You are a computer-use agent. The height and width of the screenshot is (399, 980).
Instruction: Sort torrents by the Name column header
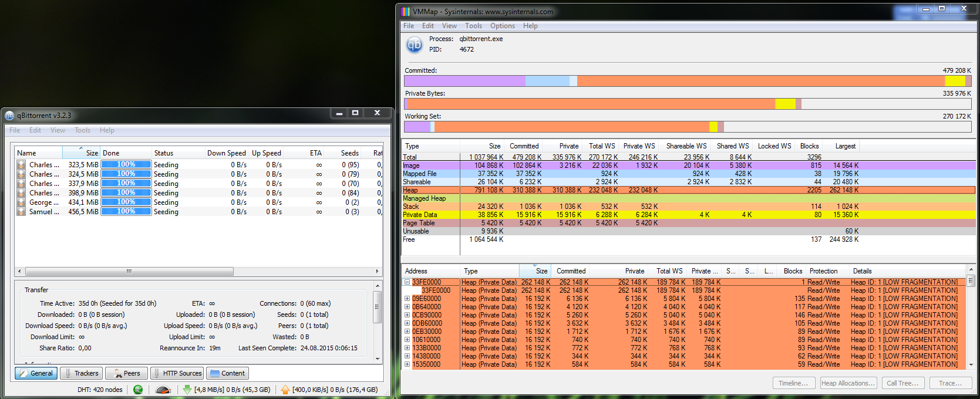pos(39,153)
